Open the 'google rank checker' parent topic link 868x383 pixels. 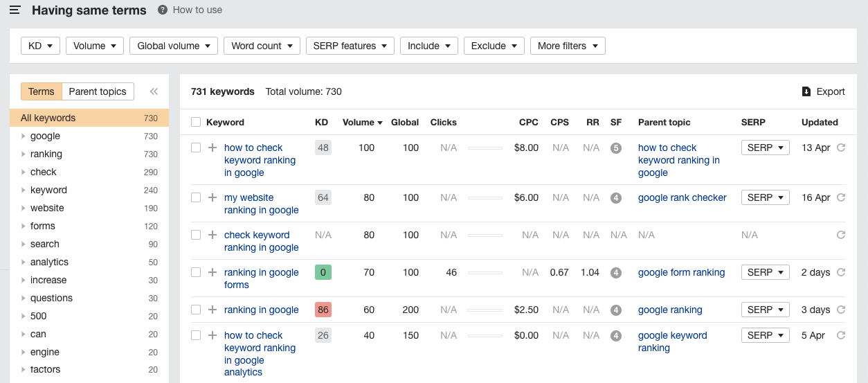682,197
